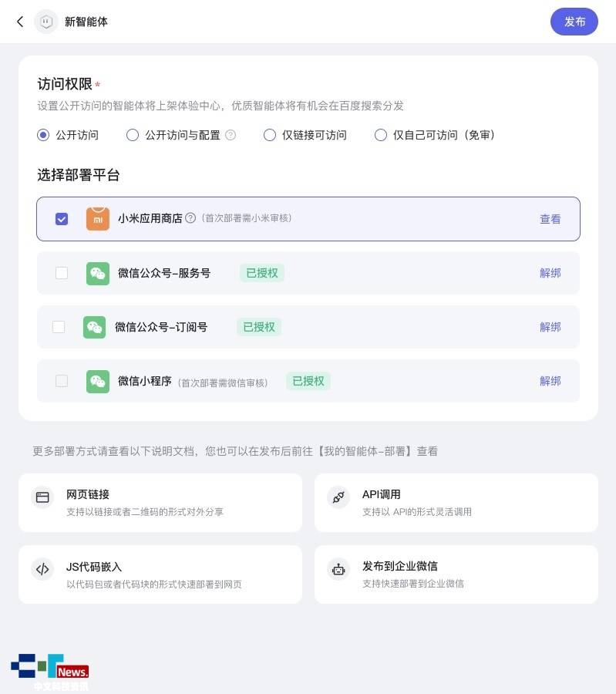Select the 仅自己可访问(免审) radio option

(x=381, y=135)
